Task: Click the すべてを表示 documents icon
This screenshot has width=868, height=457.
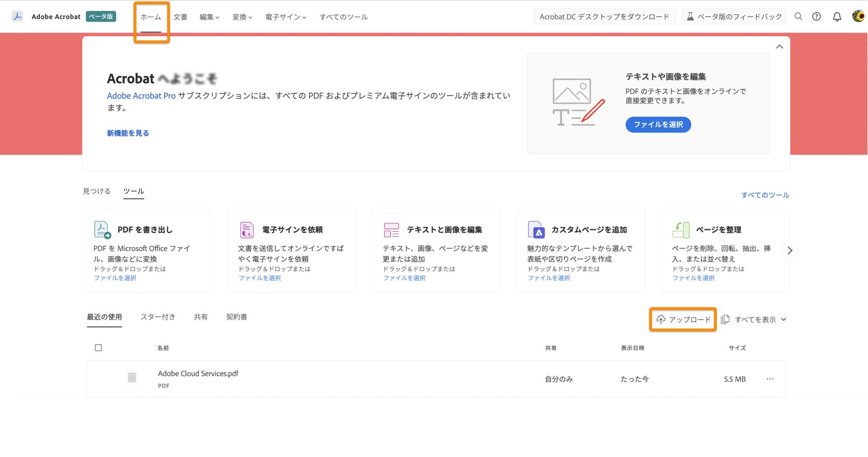Action: point(725,320)
